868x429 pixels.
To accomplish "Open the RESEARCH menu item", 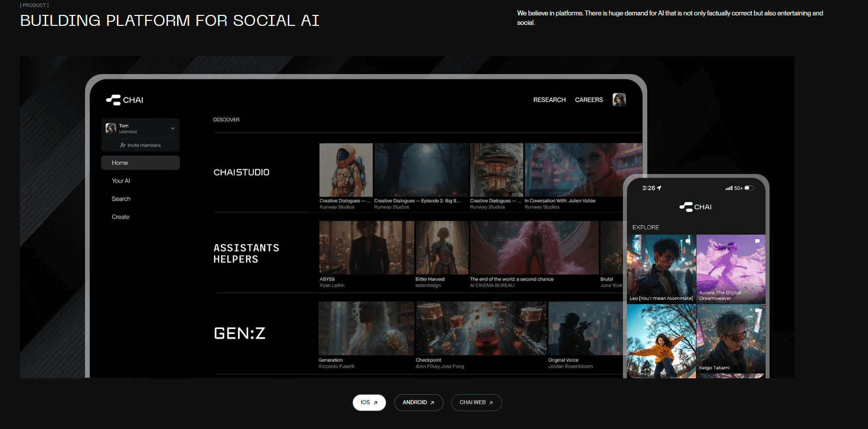I will [549, 100].
